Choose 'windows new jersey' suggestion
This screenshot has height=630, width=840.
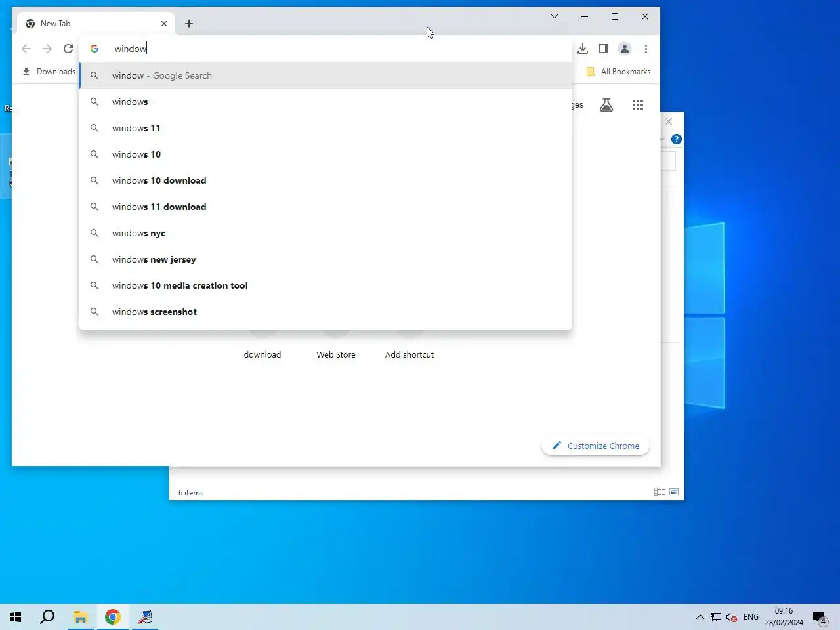coord(325,259)
